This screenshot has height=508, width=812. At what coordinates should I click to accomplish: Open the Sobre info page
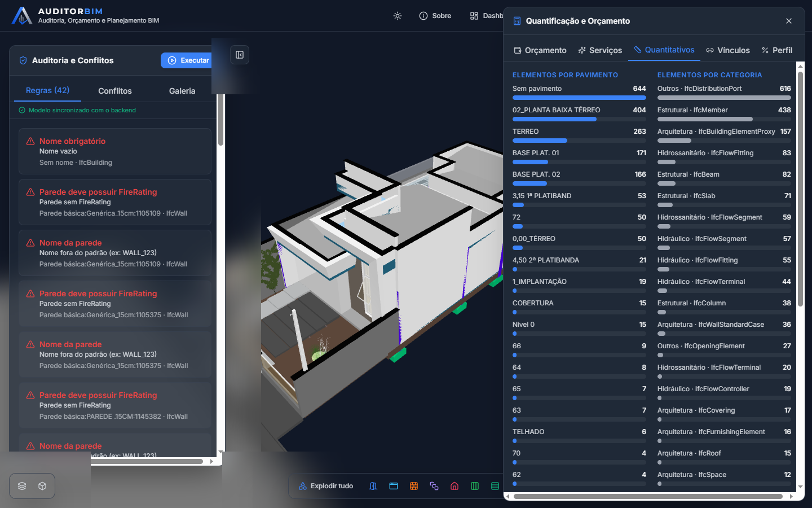click(x=435, y=16)
